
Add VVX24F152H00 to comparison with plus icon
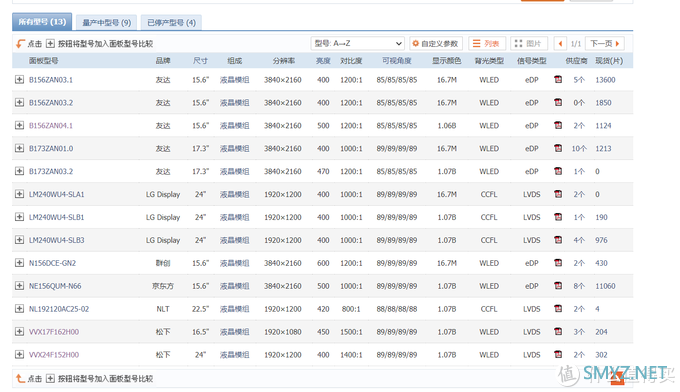[19, 354]
